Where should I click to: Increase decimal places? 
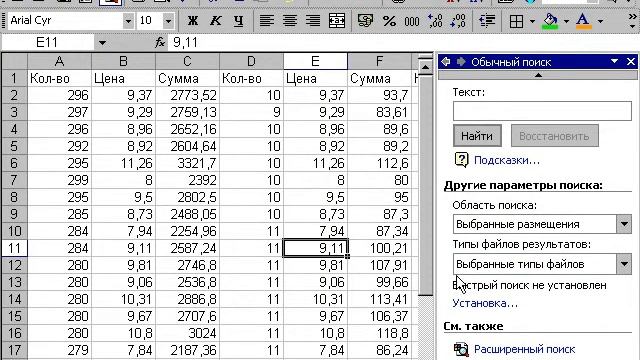pyautogui.click(x=435, y=20)
